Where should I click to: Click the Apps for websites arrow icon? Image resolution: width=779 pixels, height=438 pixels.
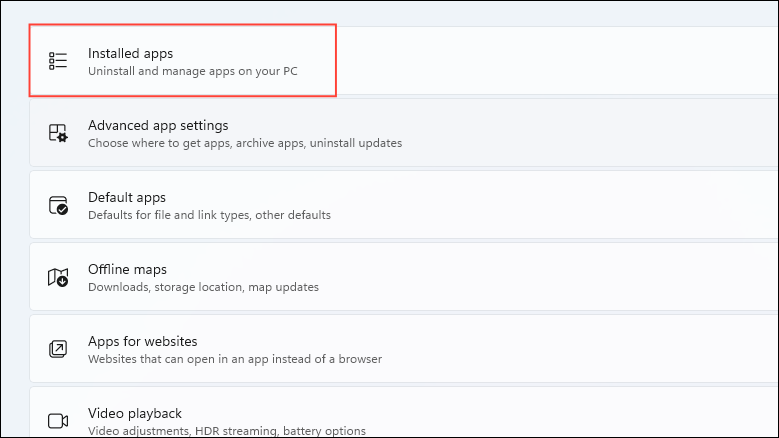point(58,349)
